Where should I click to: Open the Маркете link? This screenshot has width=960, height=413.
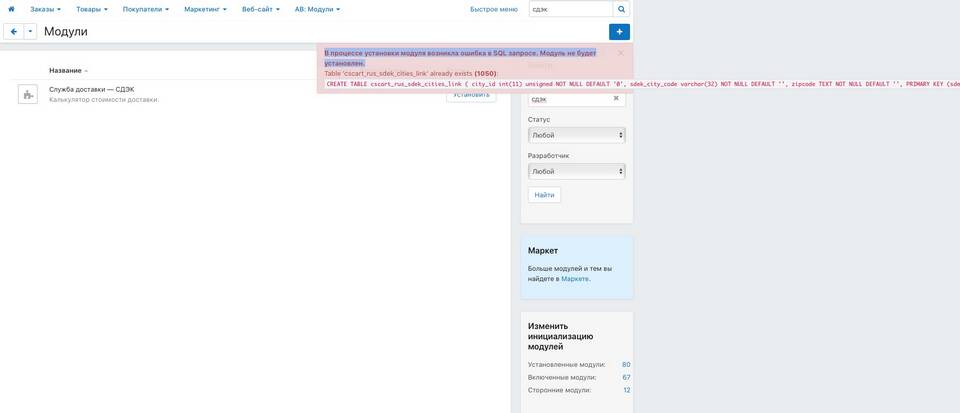pos(575,278)
